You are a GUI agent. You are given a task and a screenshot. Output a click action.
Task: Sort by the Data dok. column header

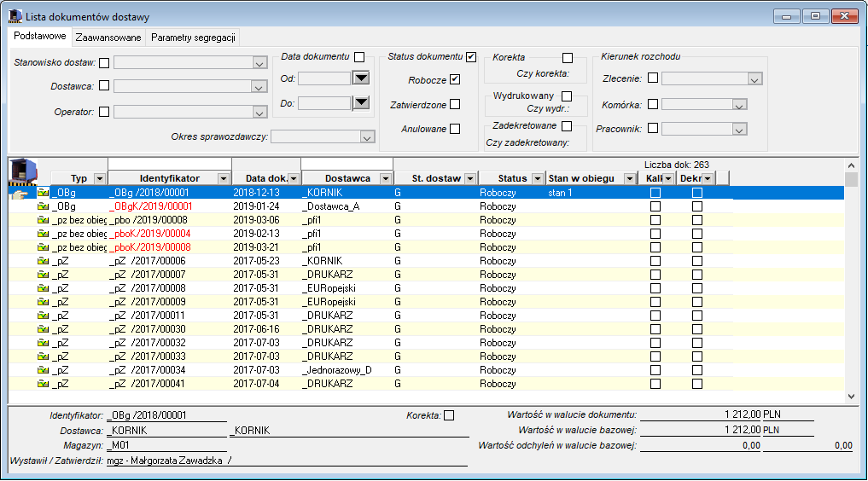click(x=266, y=178)
